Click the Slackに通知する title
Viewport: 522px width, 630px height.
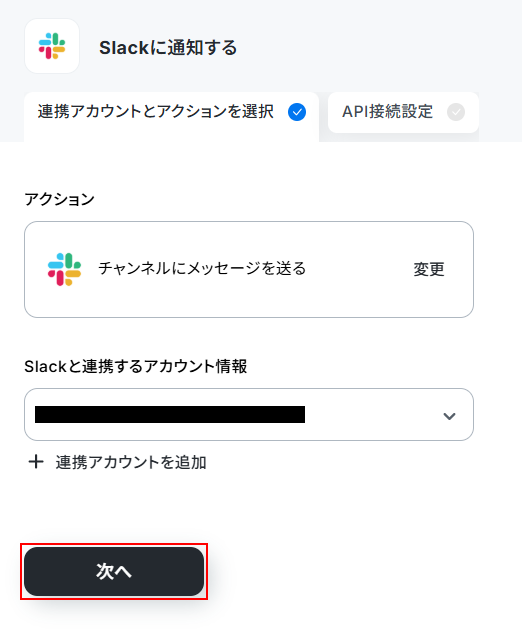pos(168,48)
